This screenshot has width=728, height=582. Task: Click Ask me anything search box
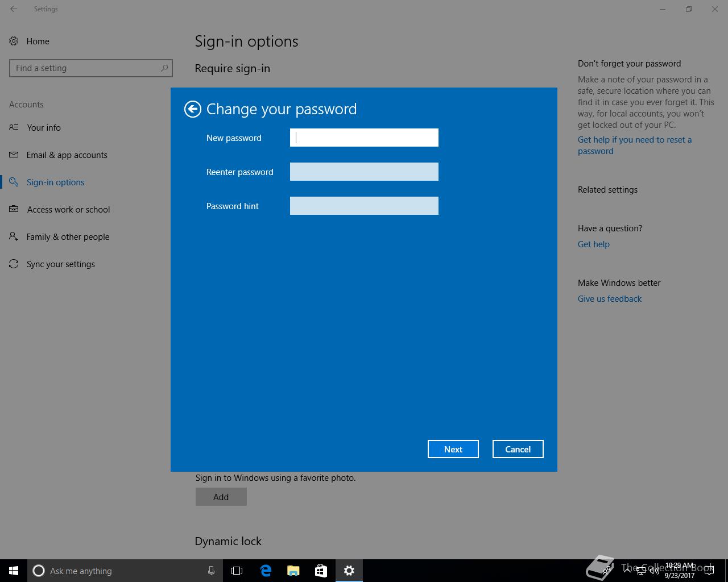[125, 571]
